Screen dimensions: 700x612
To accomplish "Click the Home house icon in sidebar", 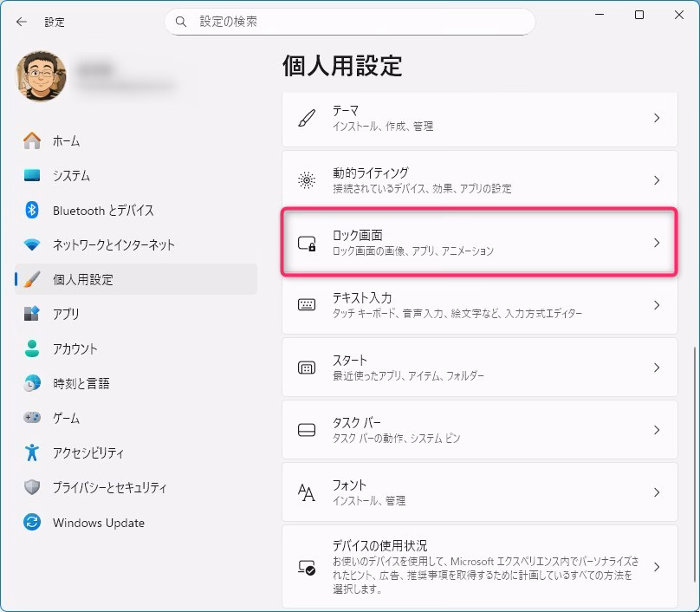I will coord(32,140).
